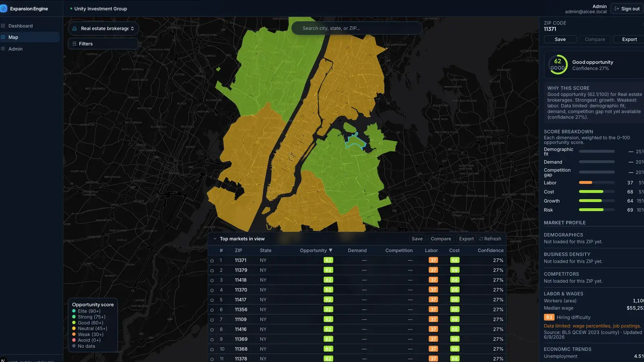This screenshot has width=644, height=362.
Task: Sort table by Confidence column header
Action: point(490,251)
